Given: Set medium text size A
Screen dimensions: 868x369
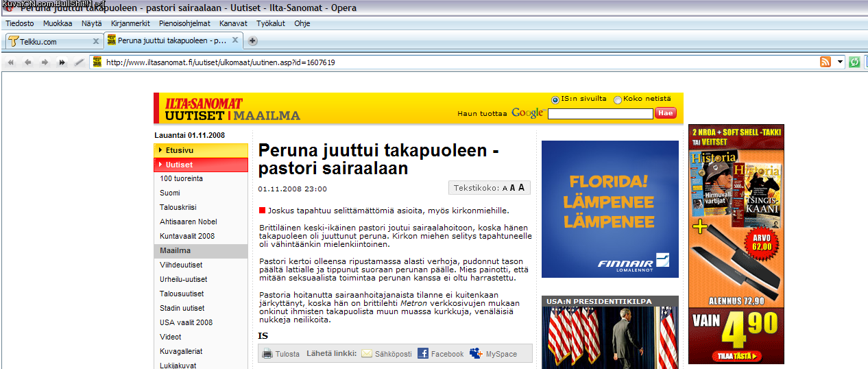Looking at the screenshot, I should (512, 188).
